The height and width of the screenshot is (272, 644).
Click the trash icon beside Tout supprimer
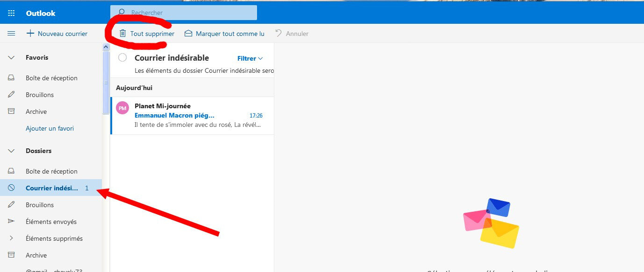click(x=122, y=34)
